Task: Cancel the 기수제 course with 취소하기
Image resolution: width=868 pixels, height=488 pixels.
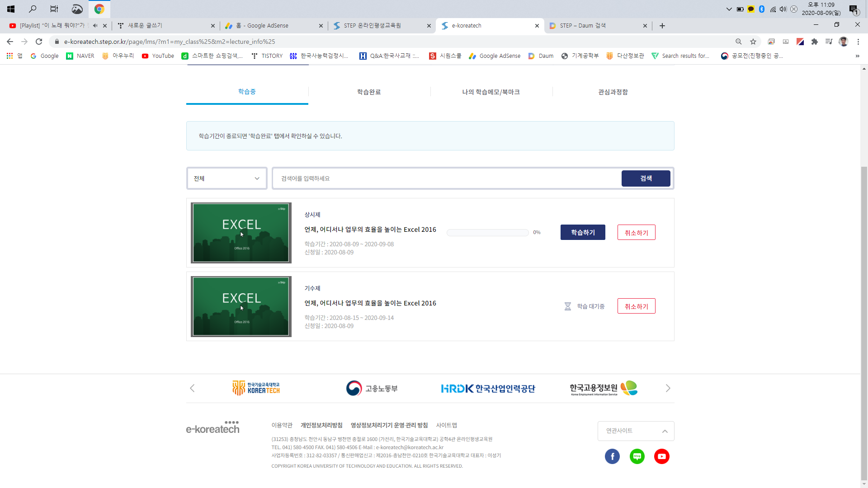Action: [636, 306]
